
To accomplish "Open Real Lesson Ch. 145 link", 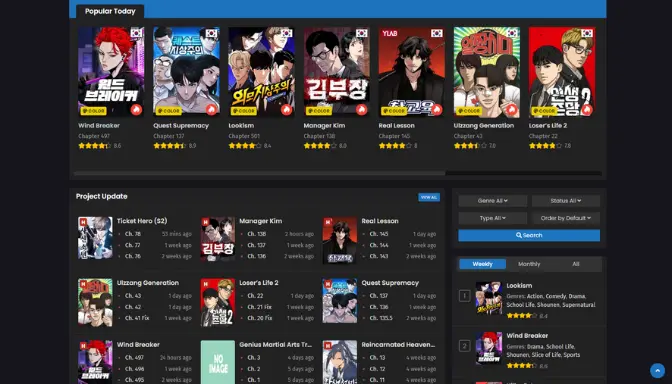I will pyautogui.click(x=379, y=234).
